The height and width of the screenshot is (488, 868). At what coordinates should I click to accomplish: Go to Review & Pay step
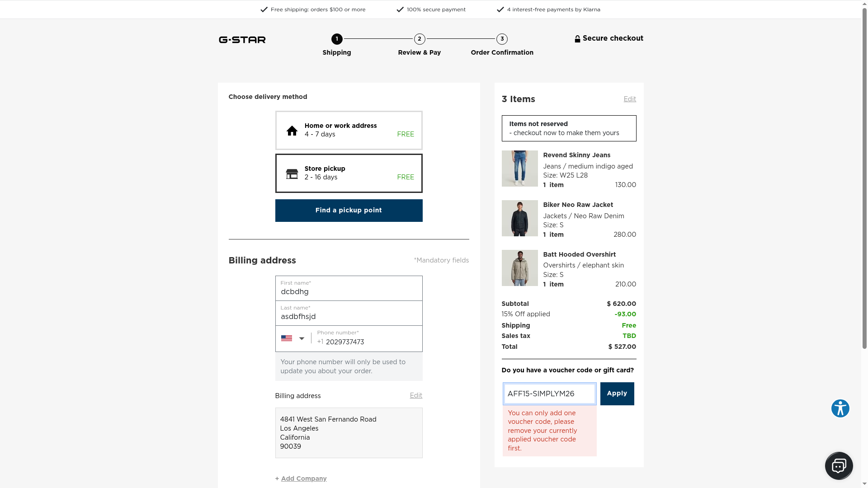coord(420,39)
